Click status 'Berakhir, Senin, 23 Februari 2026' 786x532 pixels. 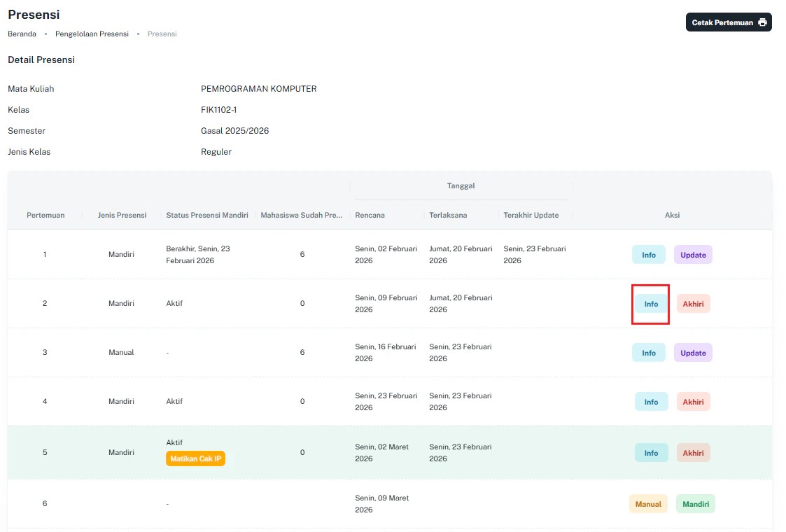[x=198, y=255]
